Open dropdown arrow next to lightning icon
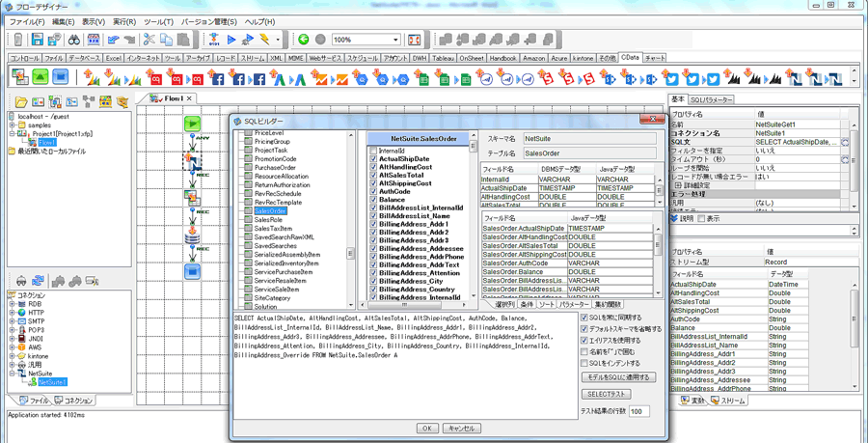The image size is (868, 443). pos(278,40)
